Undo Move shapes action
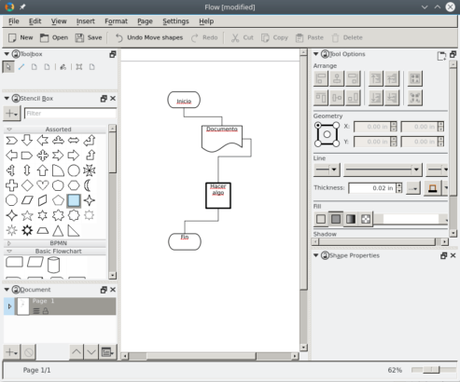This screenshot has width=460, height=382. tap(149, 38)
